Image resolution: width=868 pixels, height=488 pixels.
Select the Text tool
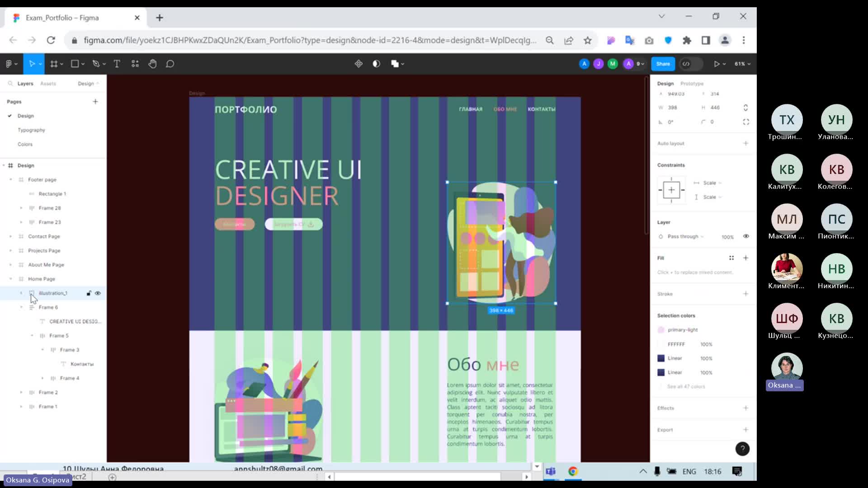pyautogui.click(x=117, y=64)
